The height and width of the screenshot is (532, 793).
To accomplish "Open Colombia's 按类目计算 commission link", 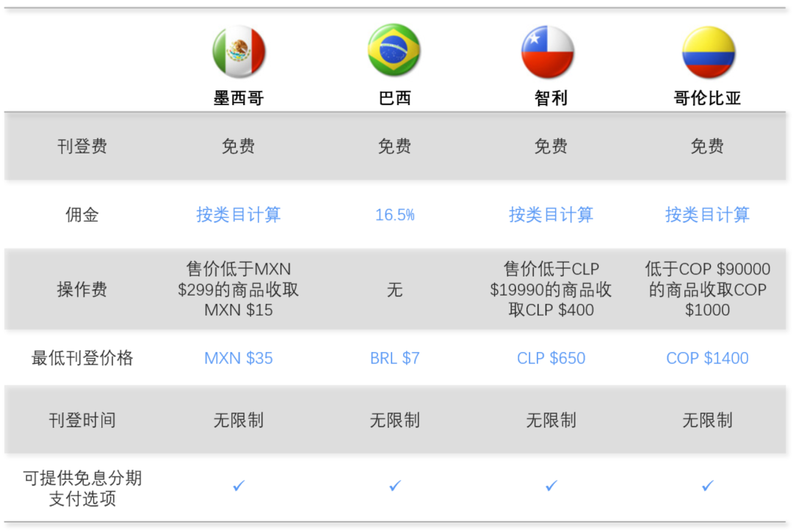I will click(x=708, y=215).
